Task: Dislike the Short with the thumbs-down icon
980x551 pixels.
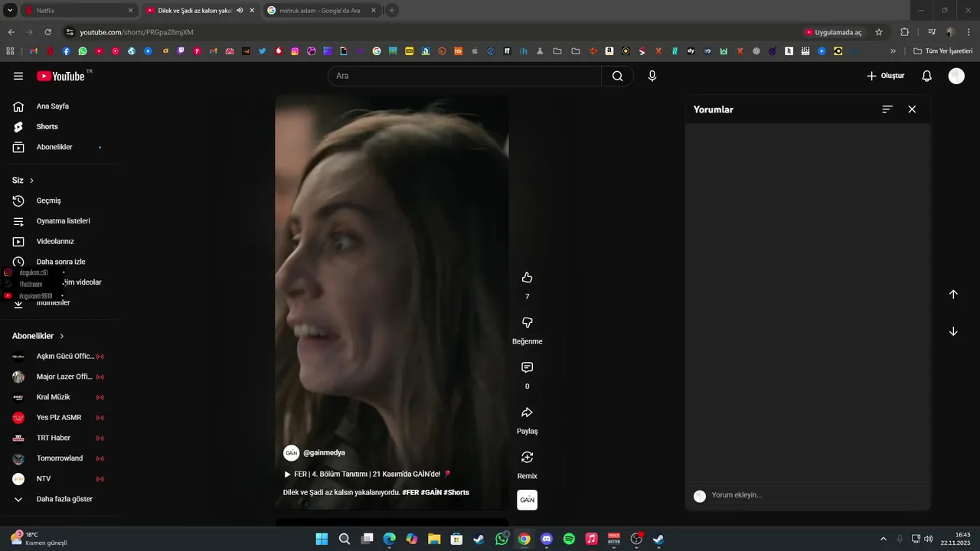Action: tap(527, 323)
